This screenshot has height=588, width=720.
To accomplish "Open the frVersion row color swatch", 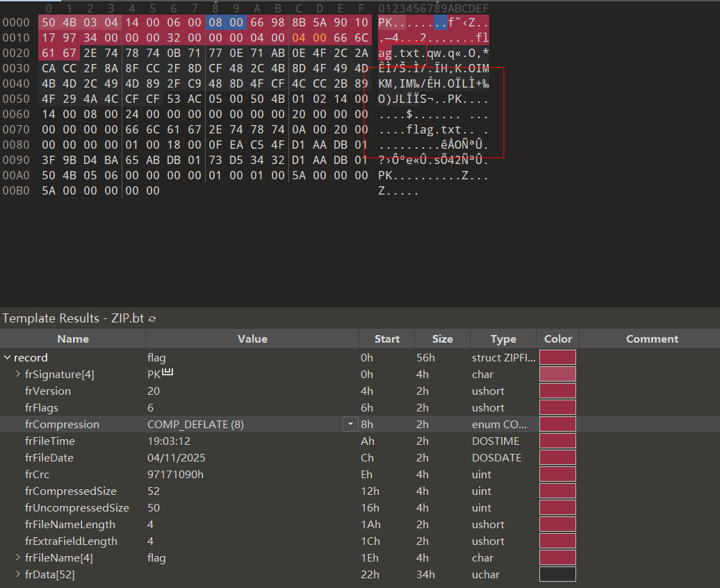I will coord(557,391).
